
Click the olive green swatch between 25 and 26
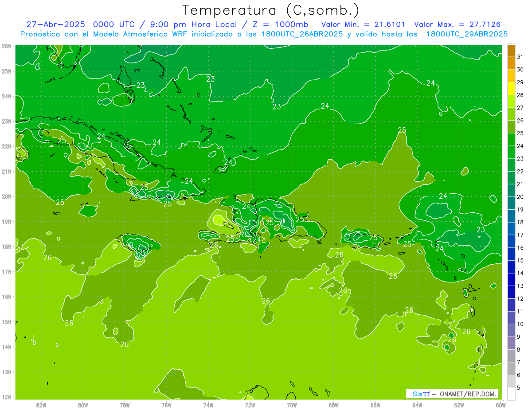[511, 127]
